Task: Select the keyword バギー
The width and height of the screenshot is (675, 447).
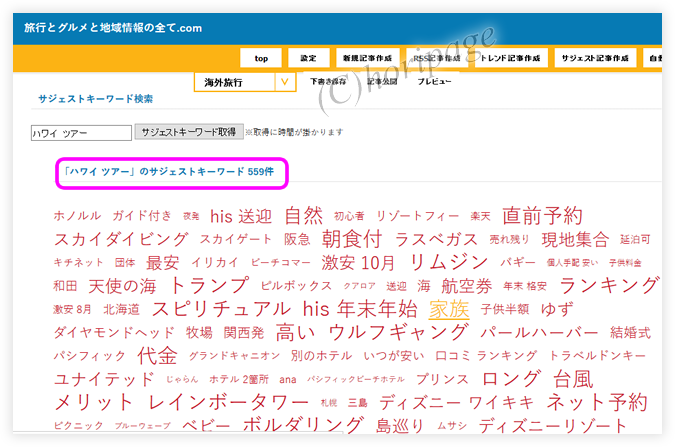Action: pos(518,263)
